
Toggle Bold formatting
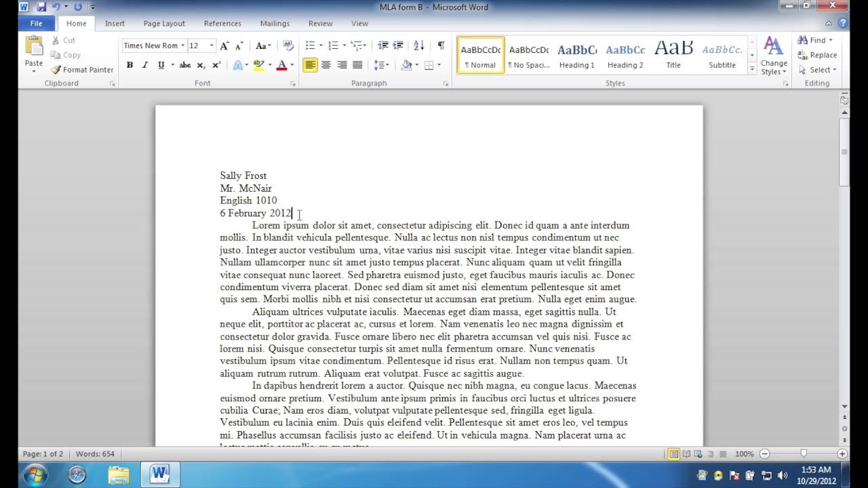pos(130,65)
